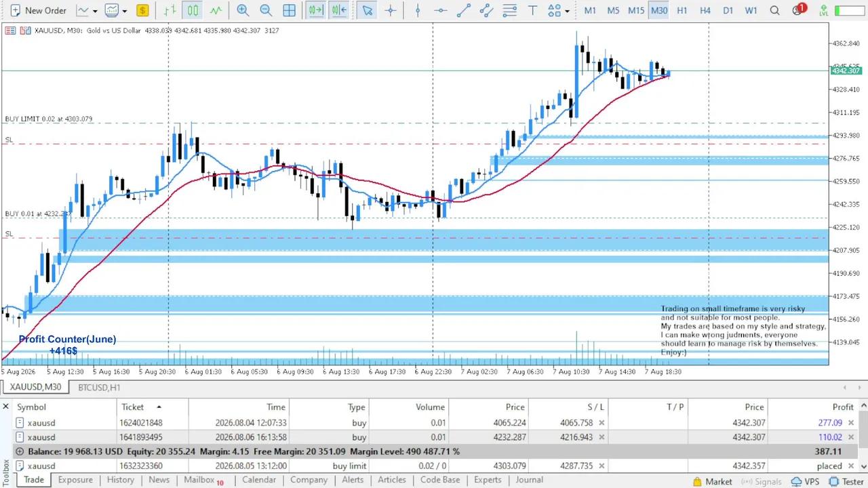Switch to M15 timeframe
The image size is (868, 488).
click(x=636, y=10)
